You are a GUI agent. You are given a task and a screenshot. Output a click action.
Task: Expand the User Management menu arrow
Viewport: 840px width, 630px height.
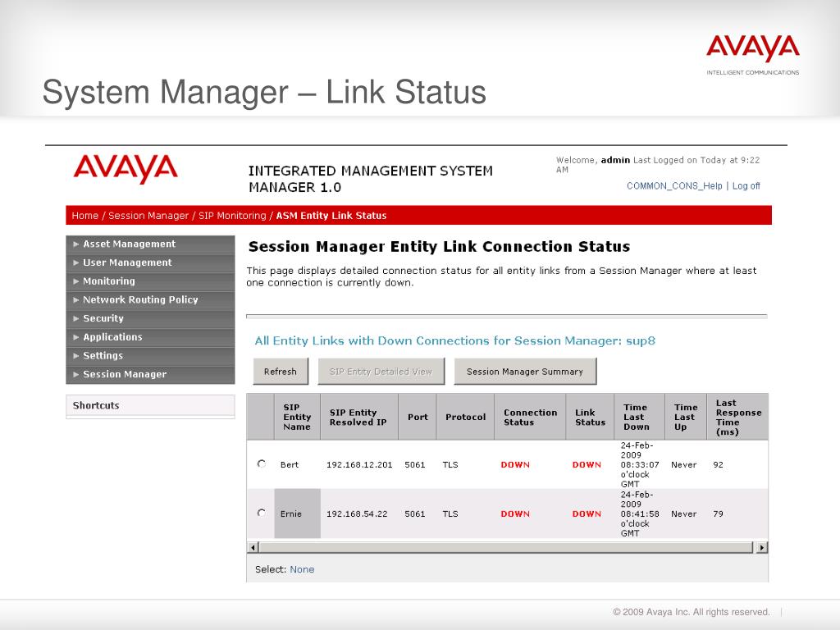pyautogui.click(x=76, y=263)
